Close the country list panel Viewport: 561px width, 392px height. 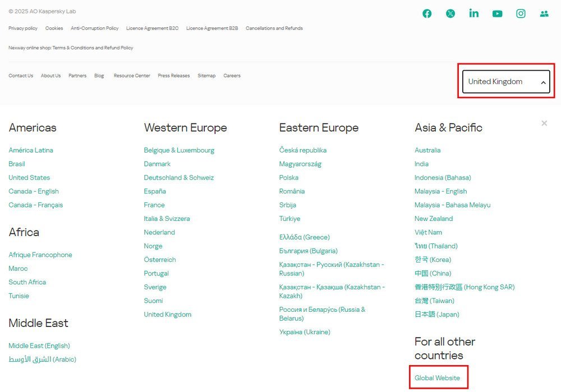click(x=544, y=123)
